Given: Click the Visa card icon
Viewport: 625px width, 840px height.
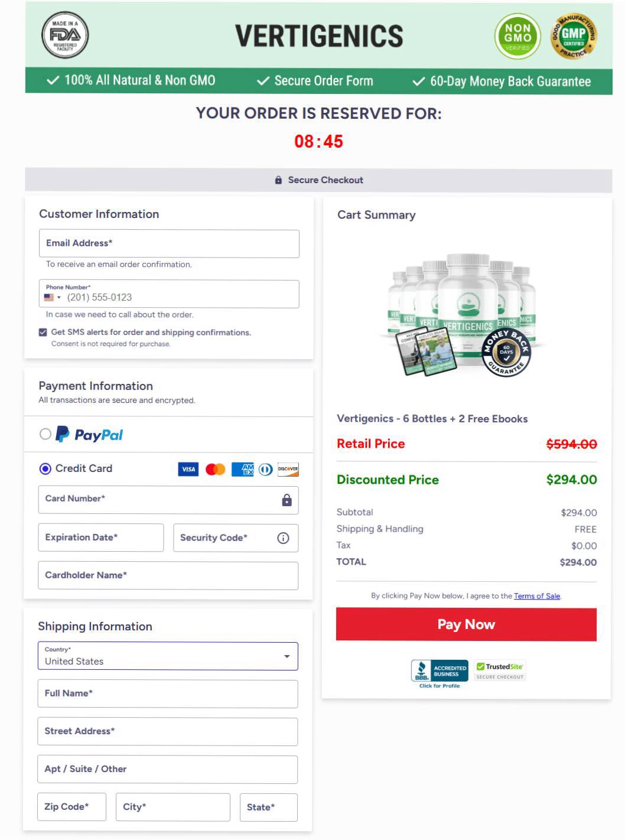Looking at the screenshot, I should point(188,470).
